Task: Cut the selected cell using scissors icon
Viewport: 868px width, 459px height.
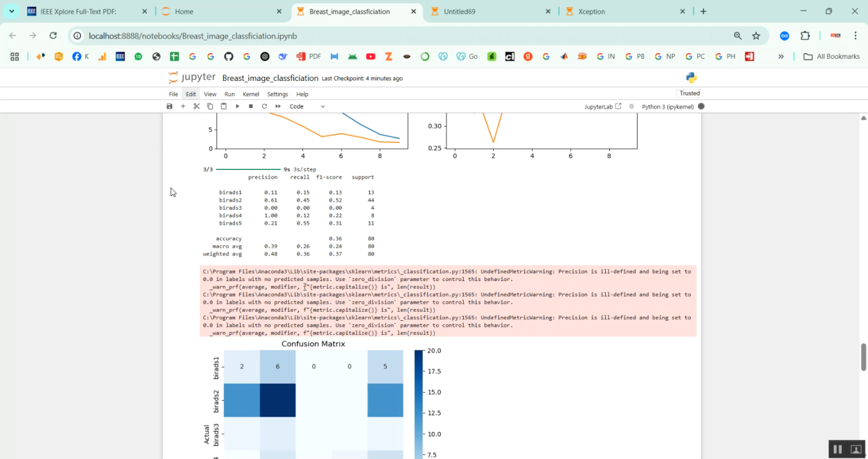Action: [x=197, y=106]
